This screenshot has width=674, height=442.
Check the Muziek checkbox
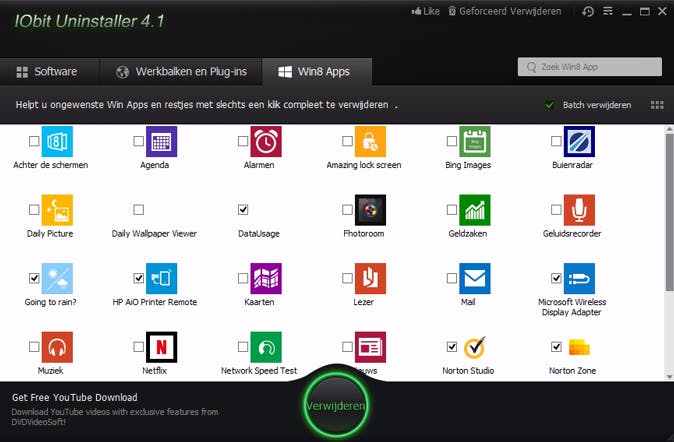34,347
